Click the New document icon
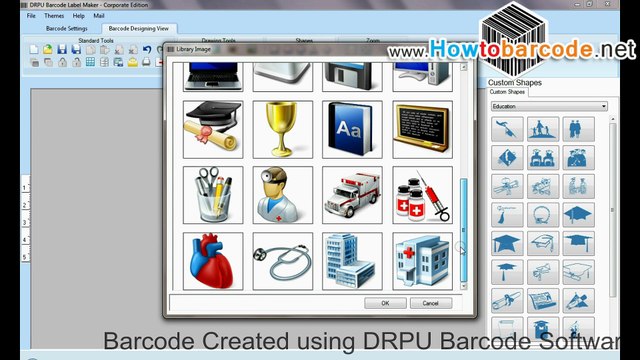 [34, 50]
